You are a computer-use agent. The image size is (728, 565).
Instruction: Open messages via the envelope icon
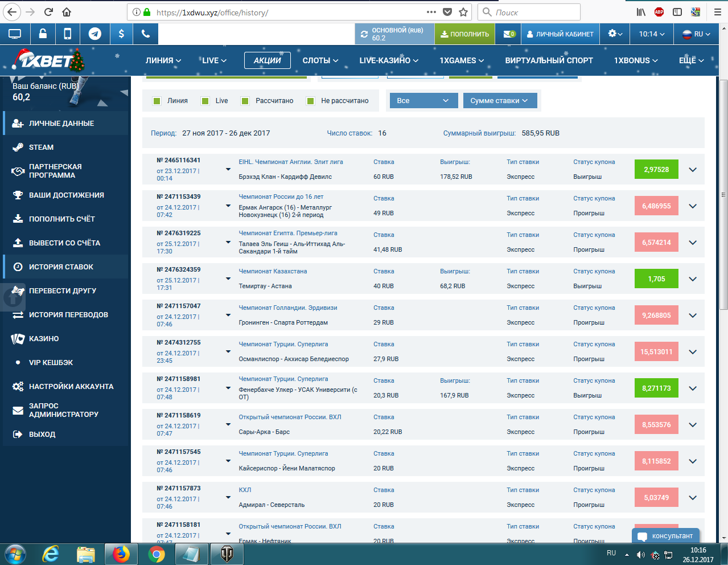[509, 34]
